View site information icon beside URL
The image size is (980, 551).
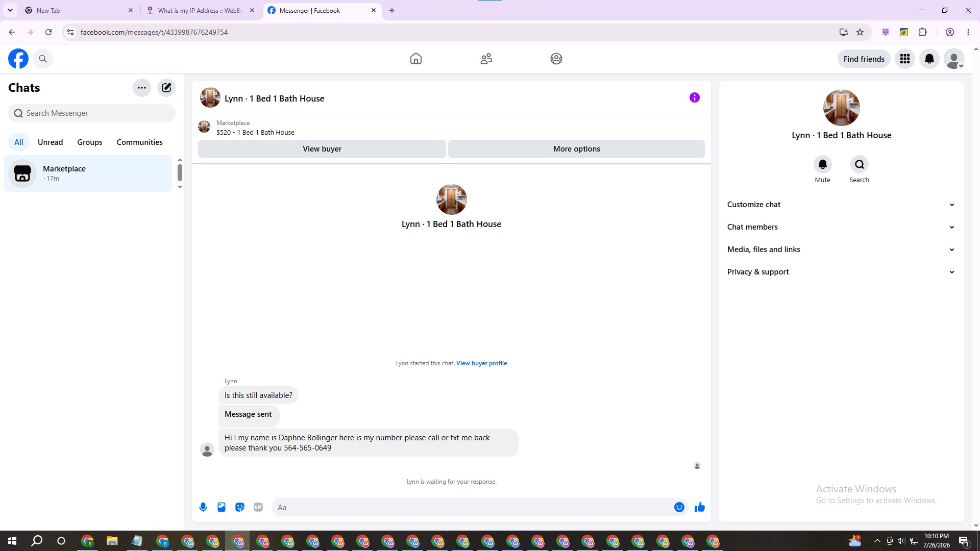click(70, 32)
